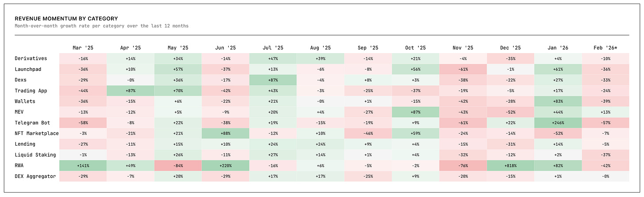Click NFT Marketplace +88% cell
644x197 pixels.
click(225, 133)
